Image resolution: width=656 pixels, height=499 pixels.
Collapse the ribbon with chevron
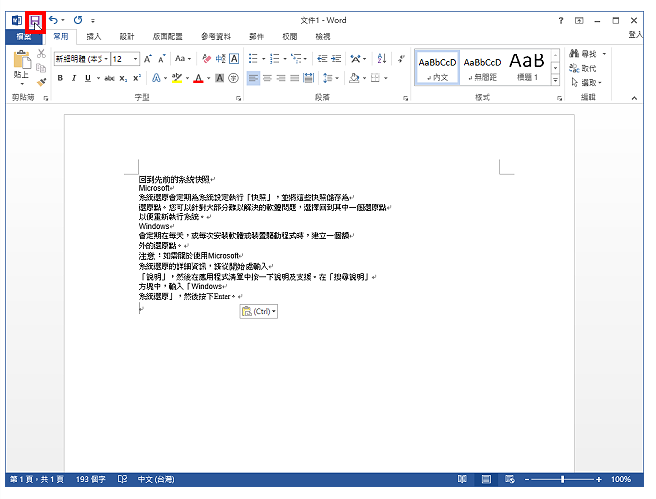(x=634, y=98)
